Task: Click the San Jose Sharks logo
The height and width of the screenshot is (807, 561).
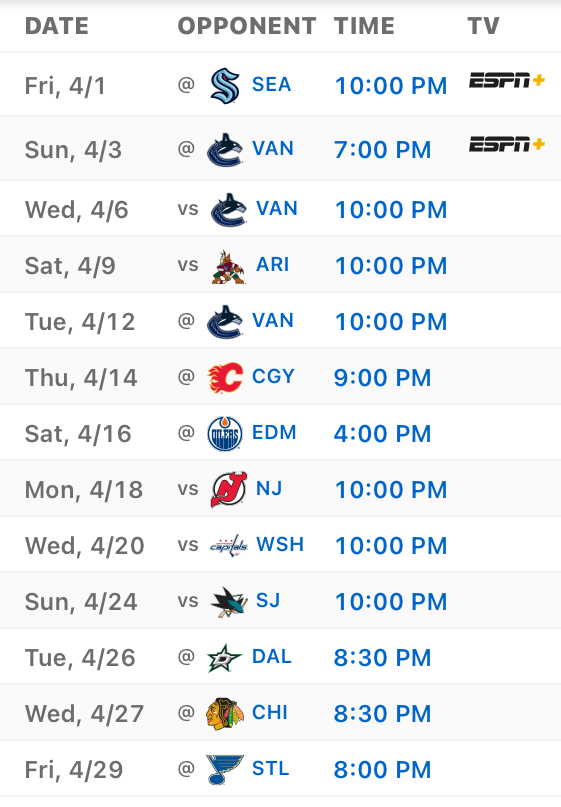Action: pyautogui.click(x=229, y=602)
